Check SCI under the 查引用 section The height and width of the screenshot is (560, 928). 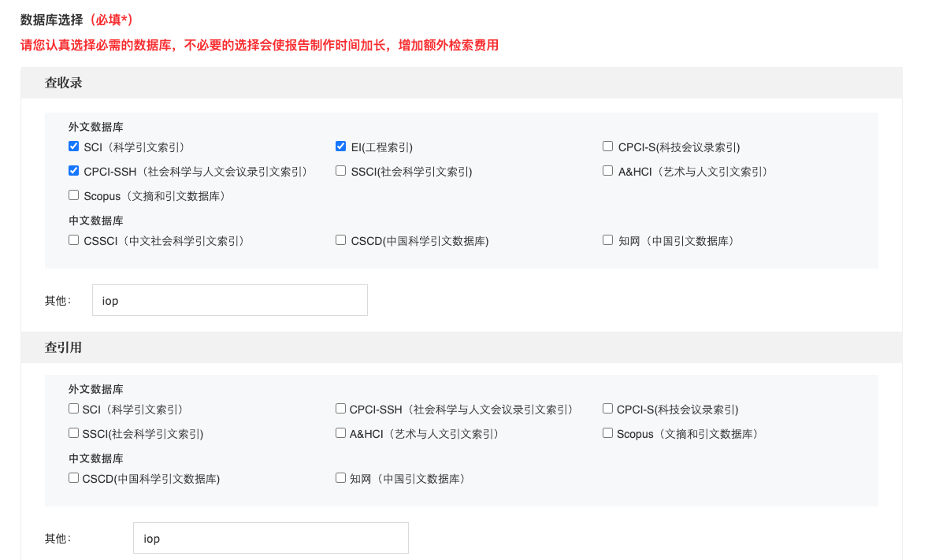click(73, 409)
